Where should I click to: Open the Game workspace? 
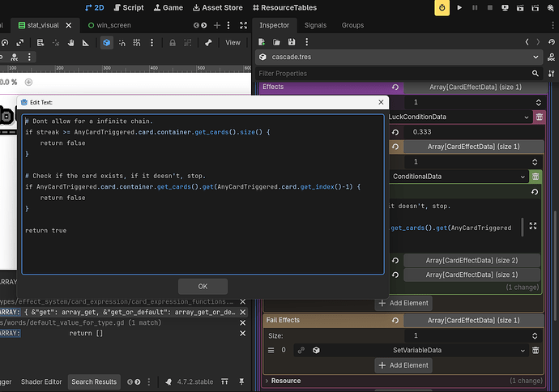pos(169,7)
